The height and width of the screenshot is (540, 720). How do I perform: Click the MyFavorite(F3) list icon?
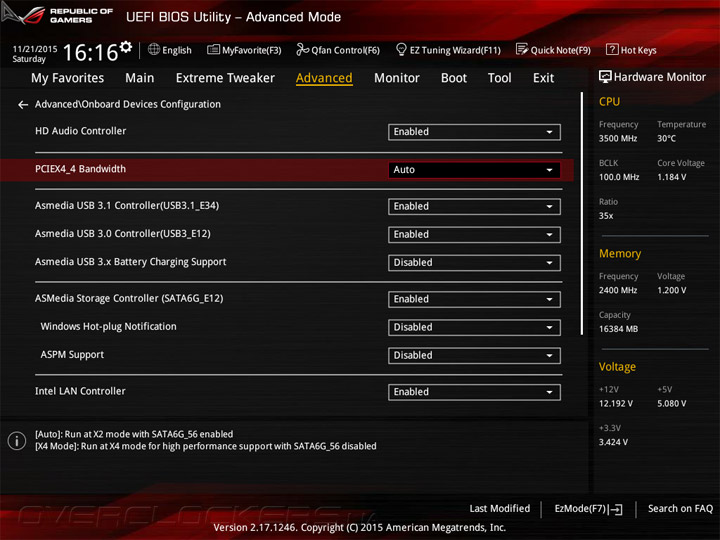213,50
